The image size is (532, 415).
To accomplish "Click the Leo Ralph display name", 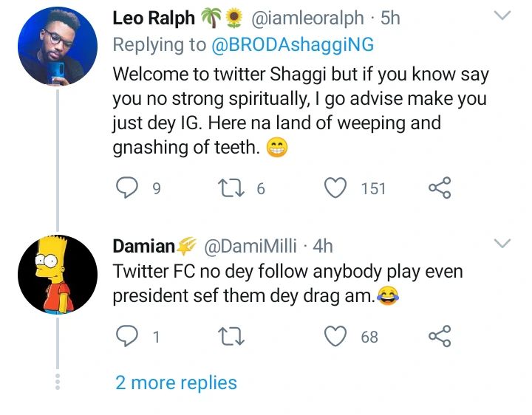I will click(154, 18).
